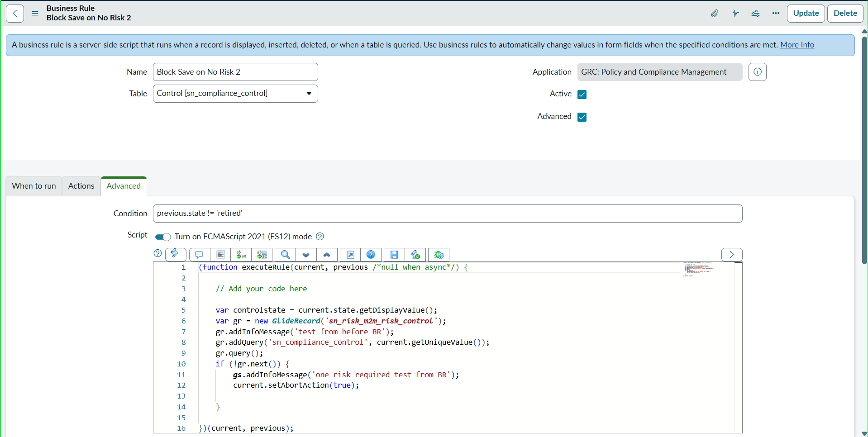Switch to the When to run tab
This screenshot has width=868, height=437.
point(34,186)
